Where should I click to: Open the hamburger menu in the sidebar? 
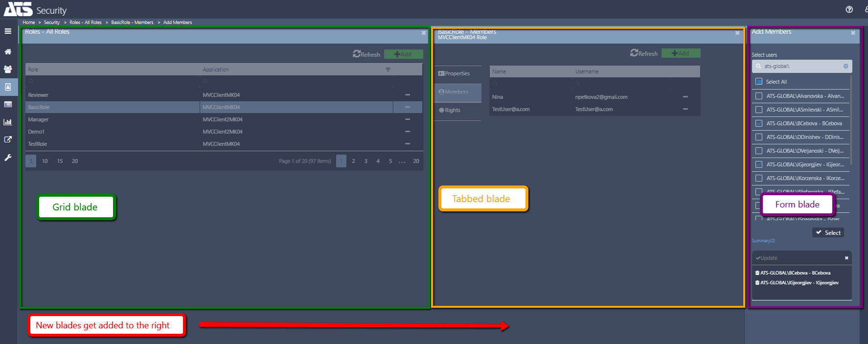click(x=8, y=31)
